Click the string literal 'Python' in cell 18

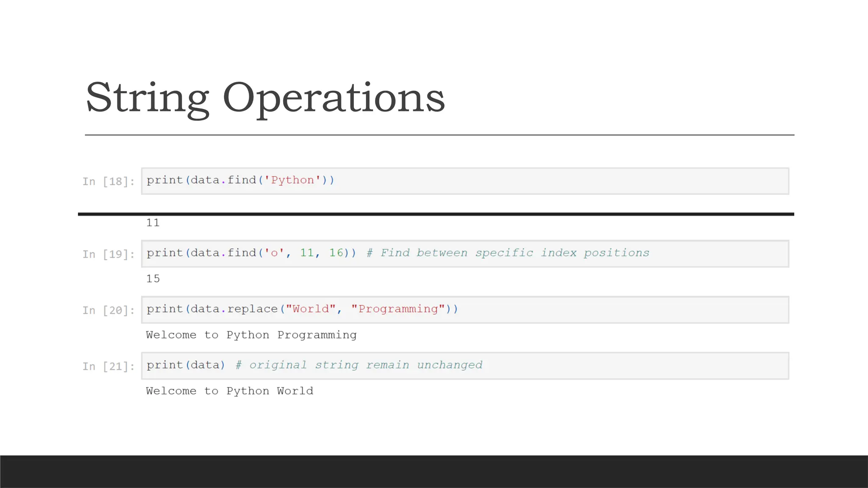292,180
